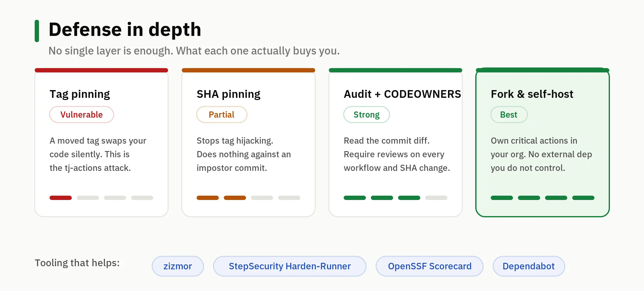Click text 'Require reviews on every'
This screenshot has width=644, height=291.
coord(394,154)
